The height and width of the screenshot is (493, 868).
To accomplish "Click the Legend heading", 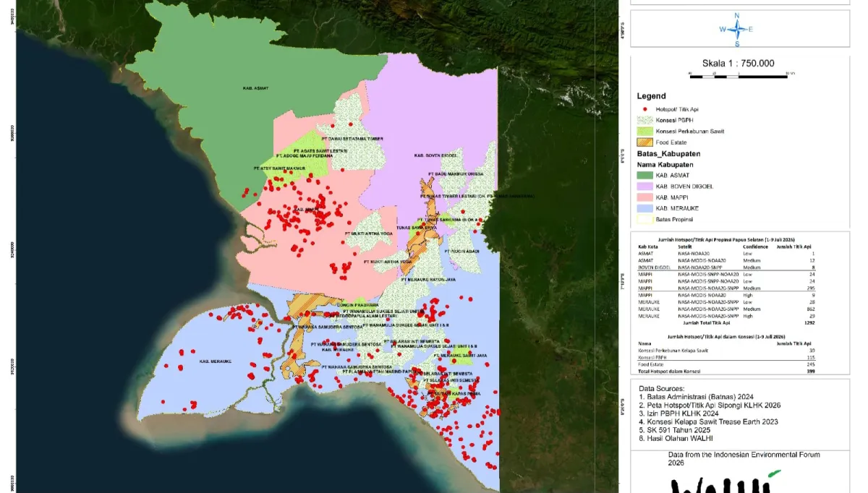I will click(651, 96).
